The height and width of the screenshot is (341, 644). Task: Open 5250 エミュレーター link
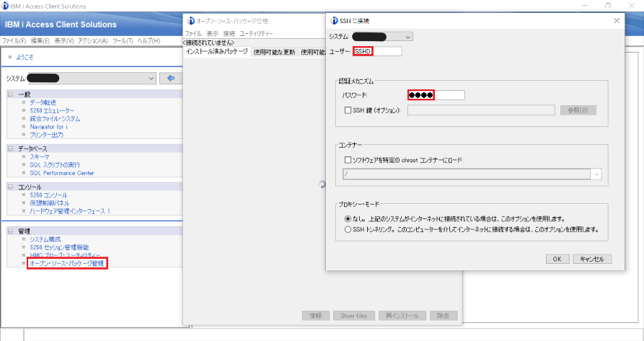(x=52, y=111)
